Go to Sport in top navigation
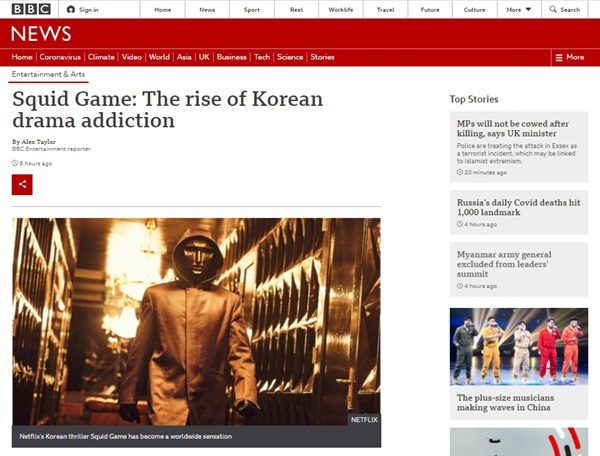This screenshot has height=456, width=600. pos(252,10)
